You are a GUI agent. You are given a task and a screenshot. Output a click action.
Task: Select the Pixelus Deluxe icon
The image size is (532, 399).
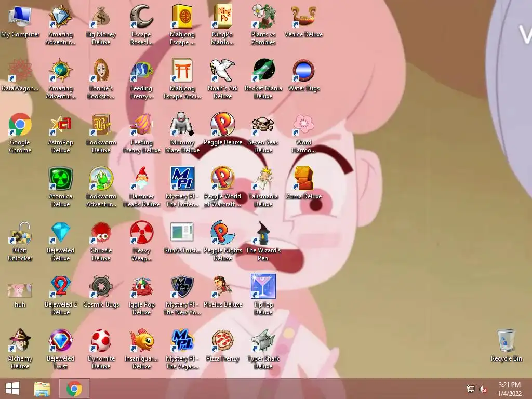tap(222, 286)
